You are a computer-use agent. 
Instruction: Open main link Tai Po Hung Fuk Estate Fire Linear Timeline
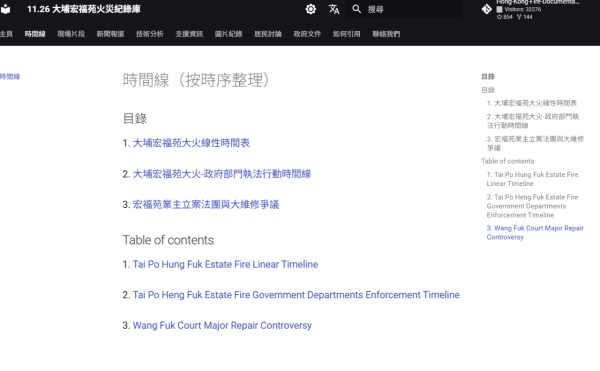pyautogui.click(x=225, y=264)
